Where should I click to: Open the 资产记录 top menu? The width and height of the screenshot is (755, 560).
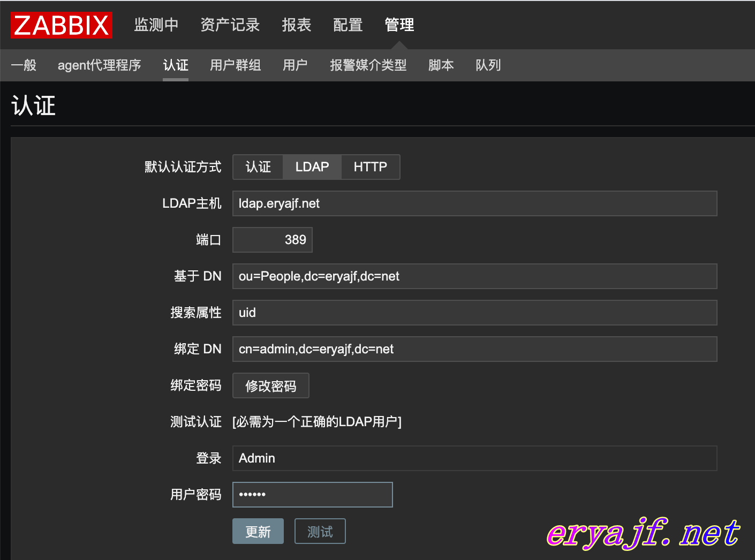click(x=230, y=25)
